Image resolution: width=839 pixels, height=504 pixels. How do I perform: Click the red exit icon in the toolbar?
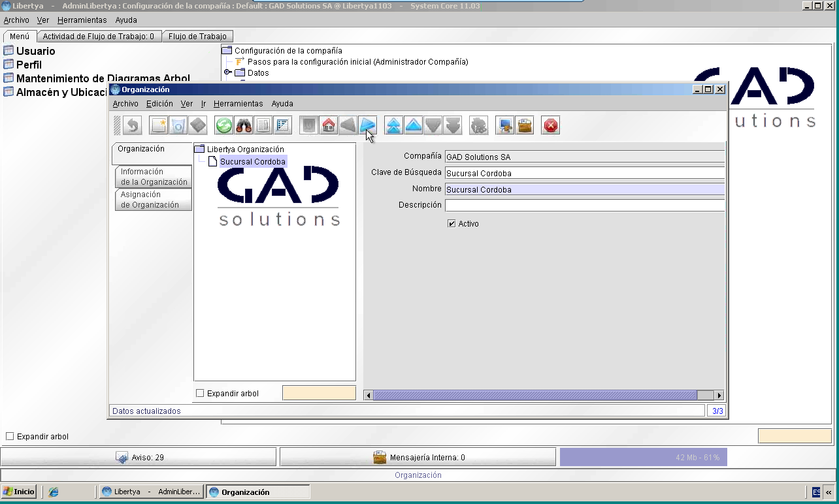point(551,125)
